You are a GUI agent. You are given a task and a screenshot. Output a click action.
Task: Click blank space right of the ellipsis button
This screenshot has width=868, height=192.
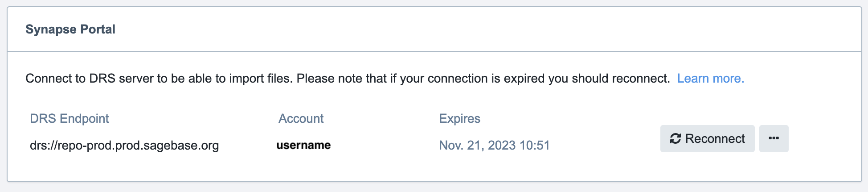click(x=824, y=139)
